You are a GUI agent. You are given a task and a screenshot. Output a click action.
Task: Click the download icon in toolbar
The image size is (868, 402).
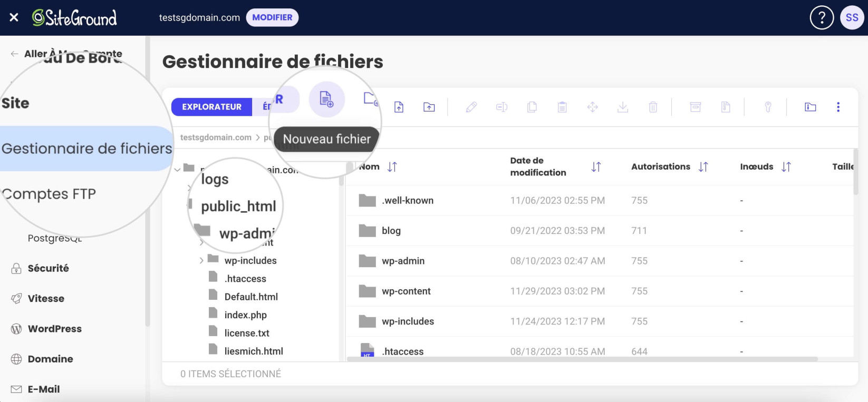point(623,107)
